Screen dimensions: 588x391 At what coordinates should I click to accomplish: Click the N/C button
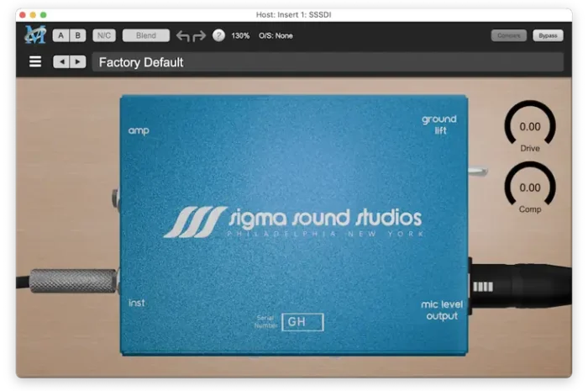(104, 35)
